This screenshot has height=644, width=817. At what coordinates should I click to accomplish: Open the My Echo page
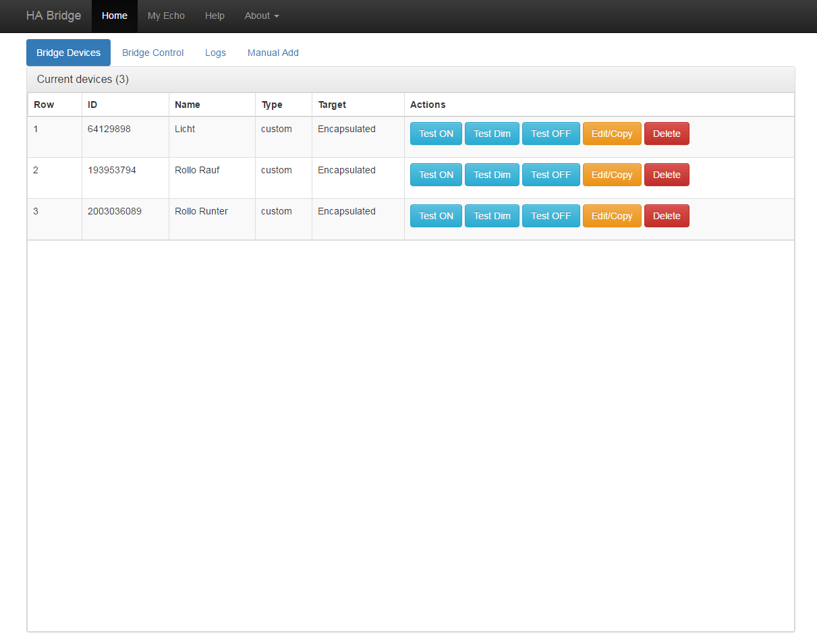click(166, 16)
